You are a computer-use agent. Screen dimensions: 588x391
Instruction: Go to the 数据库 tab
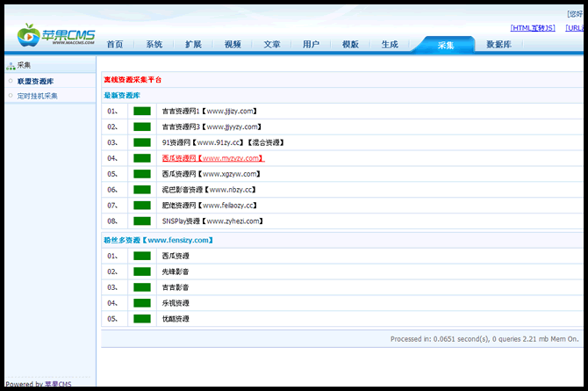pos(499,45)
